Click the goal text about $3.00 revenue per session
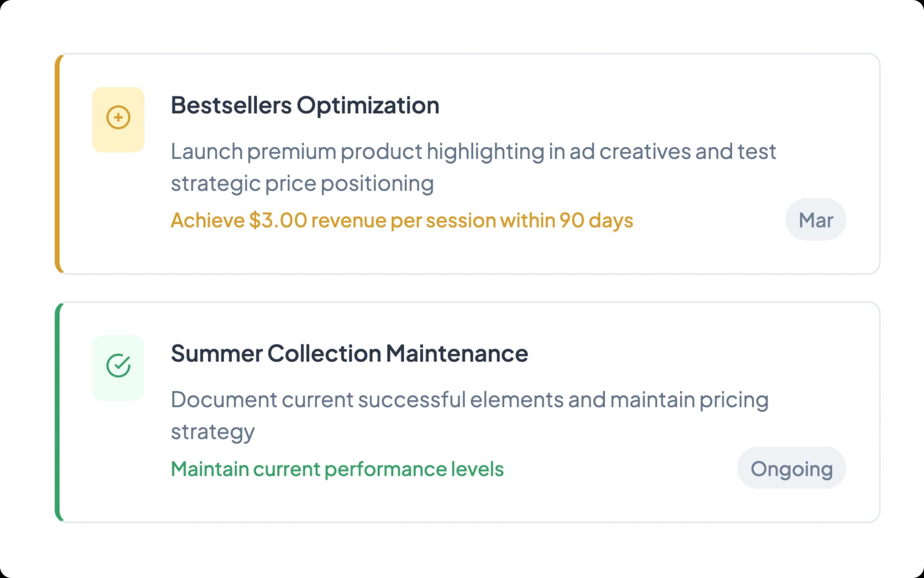Viewport: 924px width, 578px height. (402, 220)
